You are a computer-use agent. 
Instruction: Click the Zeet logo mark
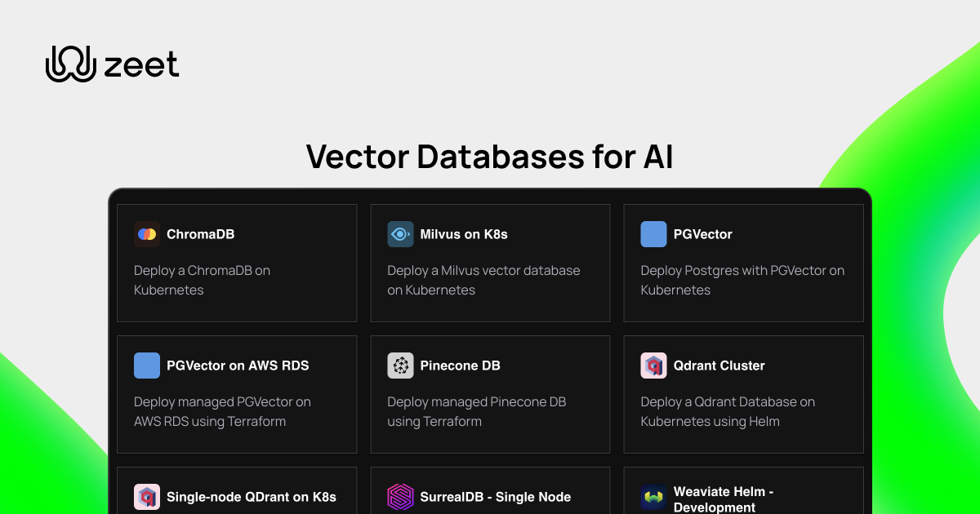point(69,62)
